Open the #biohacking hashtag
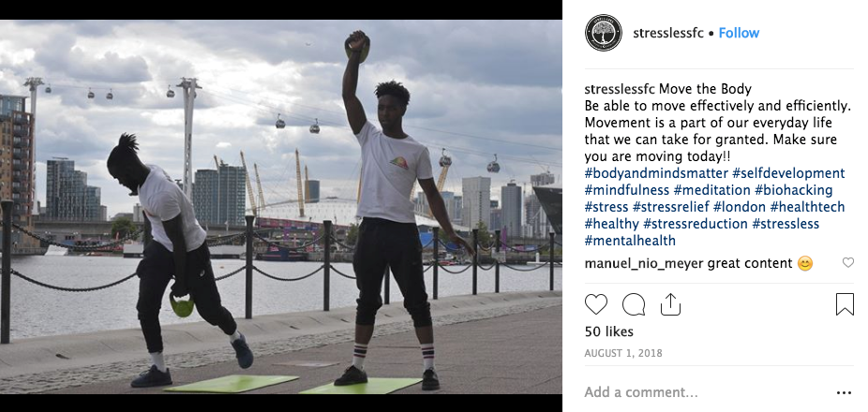This screenshot has width=868, height=412. [794, 190]
